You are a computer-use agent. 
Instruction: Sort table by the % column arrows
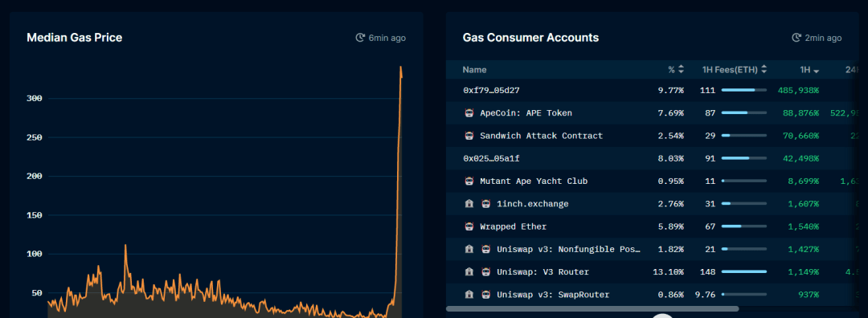tap(681, 70)
